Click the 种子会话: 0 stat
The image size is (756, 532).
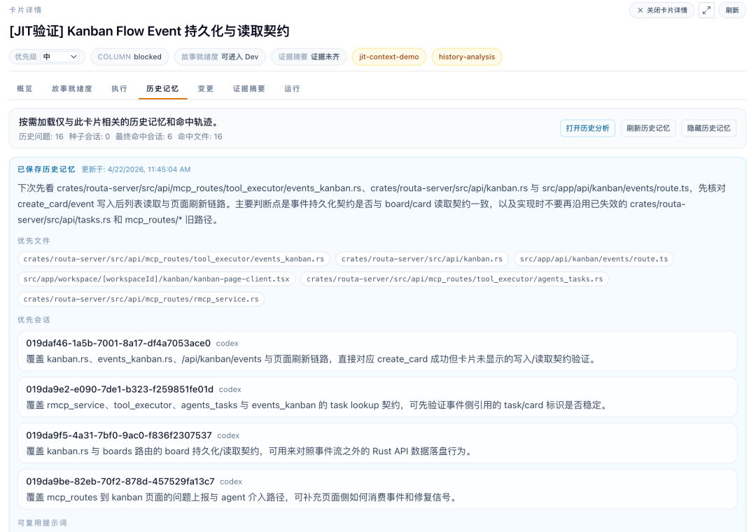tap(89, 136)
